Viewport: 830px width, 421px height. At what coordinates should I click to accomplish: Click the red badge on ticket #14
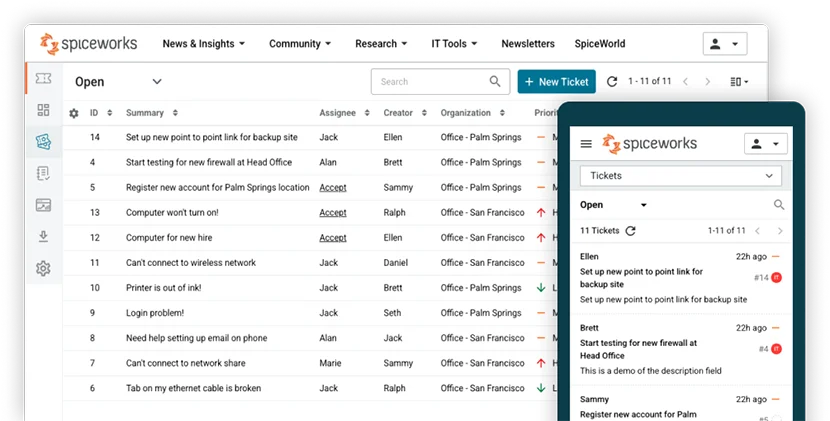click(777, 277)
